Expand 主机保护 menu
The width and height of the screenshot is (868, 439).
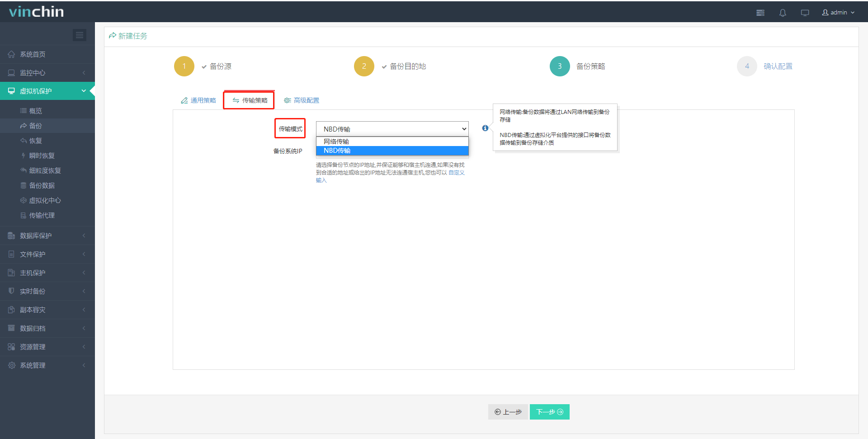pos(47,273)
